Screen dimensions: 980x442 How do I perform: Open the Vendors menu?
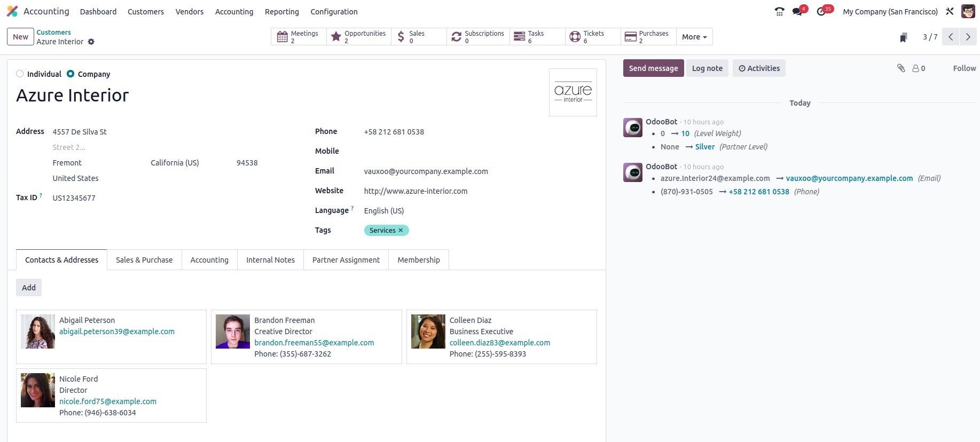(x=190, y=12)
